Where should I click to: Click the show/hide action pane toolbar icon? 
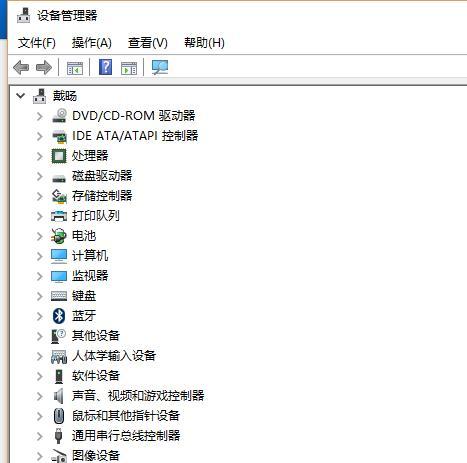point(129,68)
